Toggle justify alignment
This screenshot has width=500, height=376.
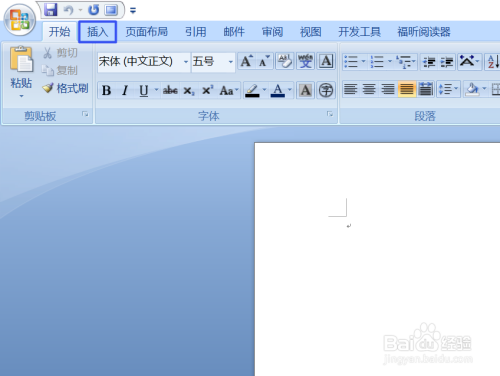pyautogui.click(x=407, y=89)
